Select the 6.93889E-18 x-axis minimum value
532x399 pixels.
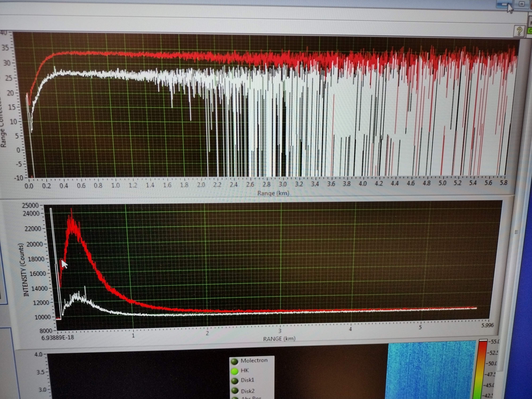click(x=58, y=337)
